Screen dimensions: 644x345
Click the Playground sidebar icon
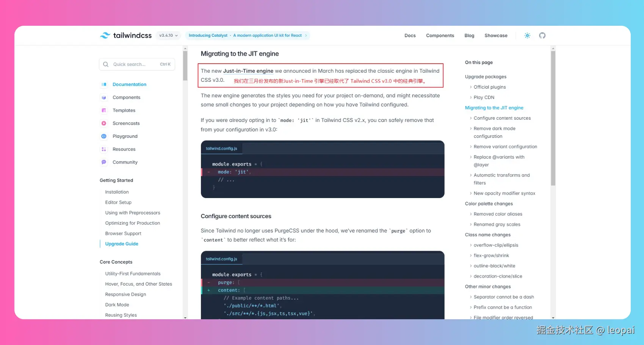(104, 136)
